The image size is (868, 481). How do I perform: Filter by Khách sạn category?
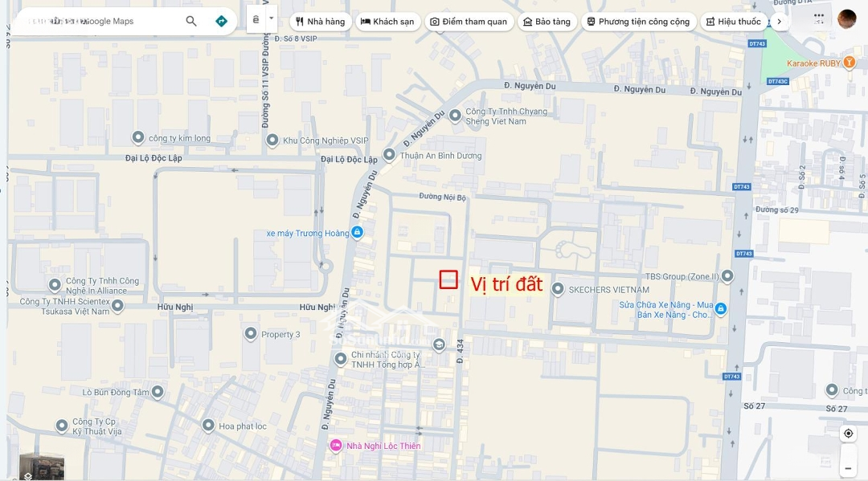pos(387,22)
